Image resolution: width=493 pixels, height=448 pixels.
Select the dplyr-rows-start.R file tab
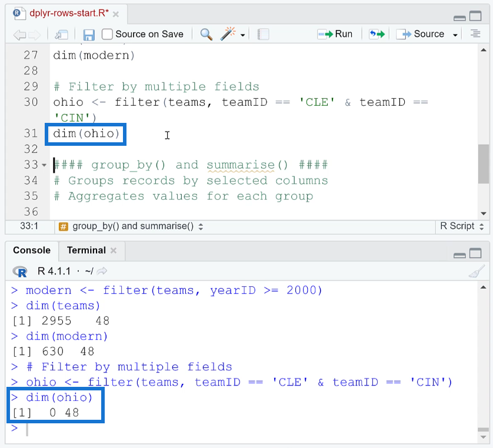pos(69,13)
